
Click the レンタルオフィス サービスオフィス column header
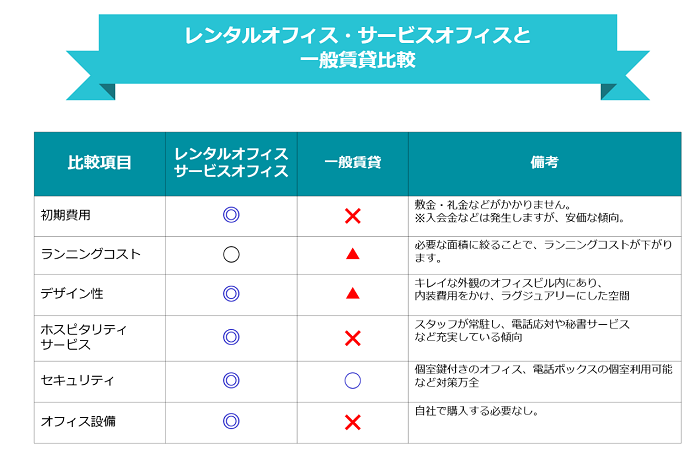[231, 163]
